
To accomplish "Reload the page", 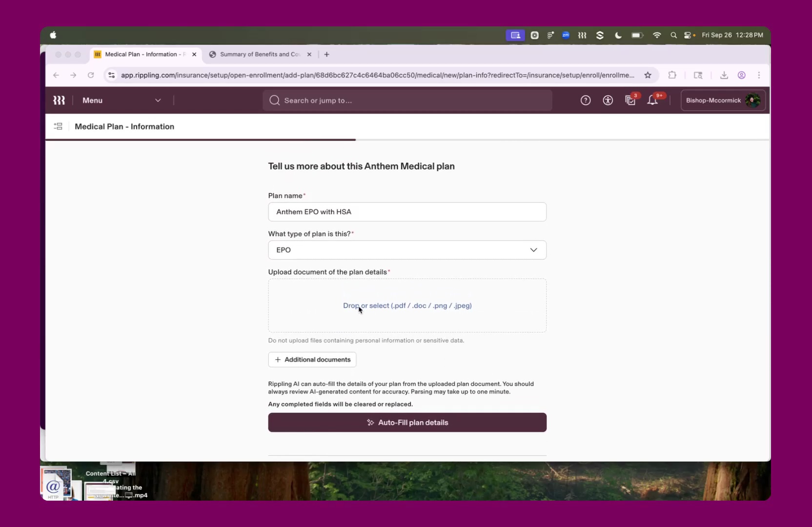I will [91, 75].
